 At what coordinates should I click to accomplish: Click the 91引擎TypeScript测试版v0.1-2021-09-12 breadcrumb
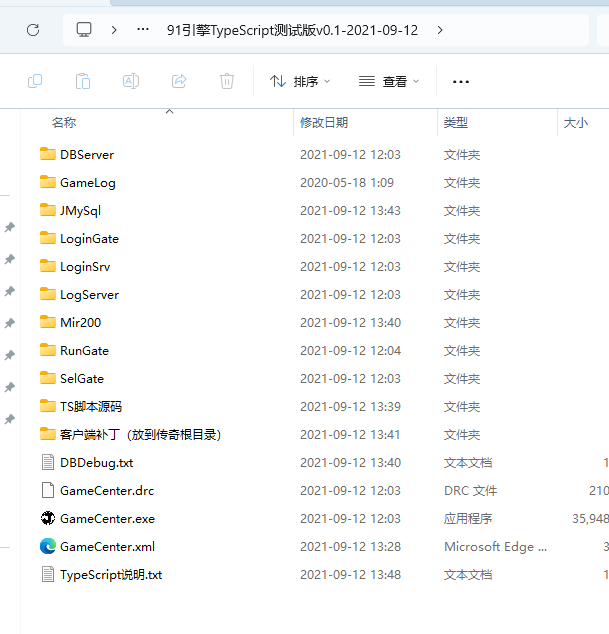pyautogui.click(x=292, y=30)
